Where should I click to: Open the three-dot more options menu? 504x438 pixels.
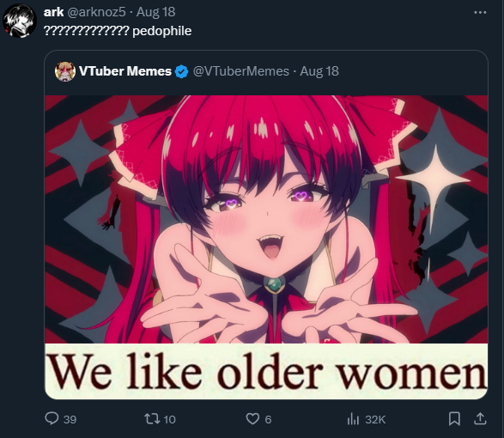pos(480,13)
